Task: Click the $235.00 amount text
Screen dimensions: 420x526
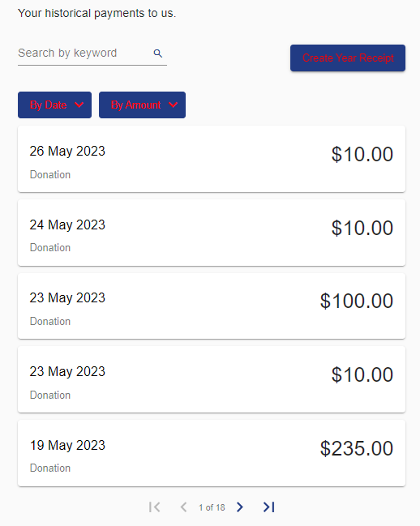Action: 357,448
